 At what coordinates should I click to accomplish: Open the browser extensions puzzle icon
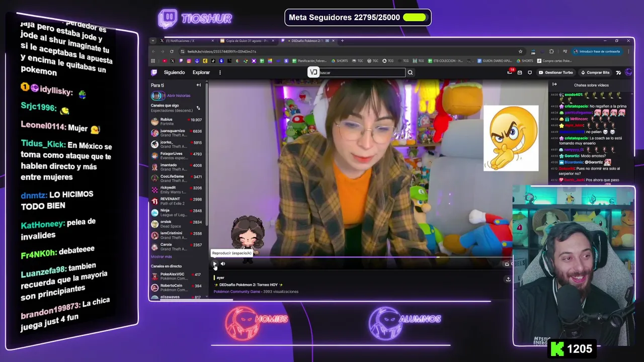pos(551,51)
